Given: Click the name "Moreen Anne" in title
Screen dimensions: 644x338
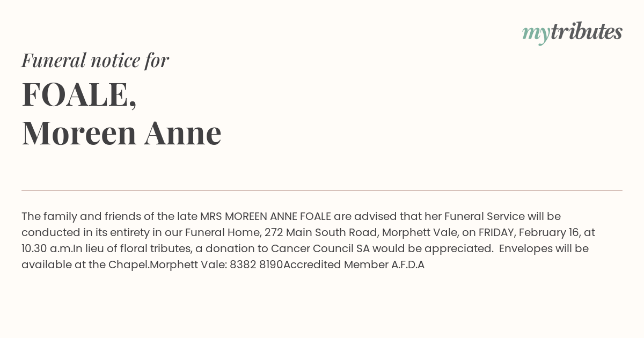Looking at the screenshot, I should pyautogui.click(x=121, y=133).
